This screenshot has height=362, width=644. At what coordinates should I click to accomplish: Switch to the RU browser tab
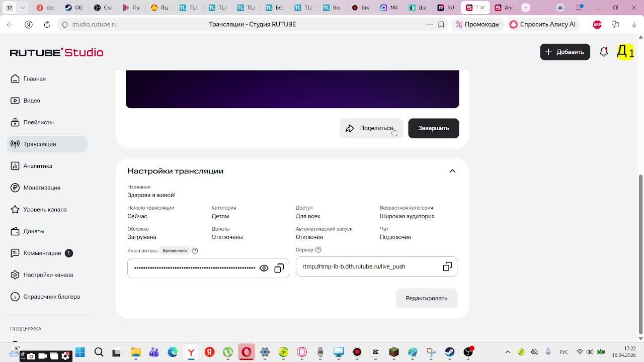[446, 8]
